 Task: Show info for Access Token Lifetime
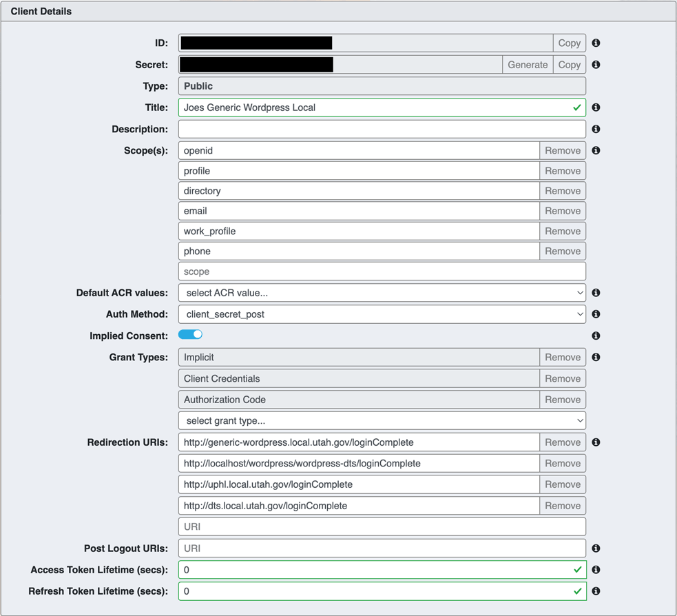(596, 570)
